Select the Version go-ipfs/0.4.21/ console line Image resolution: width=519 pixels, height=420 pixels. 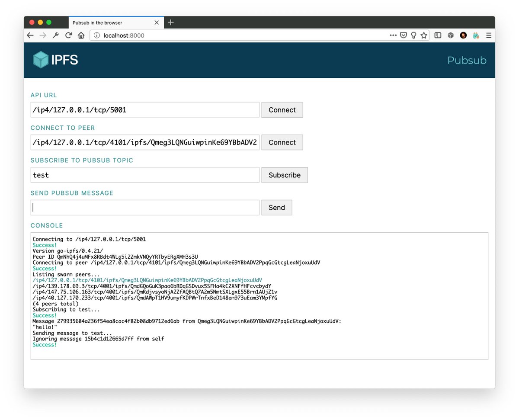coord(68,251)
